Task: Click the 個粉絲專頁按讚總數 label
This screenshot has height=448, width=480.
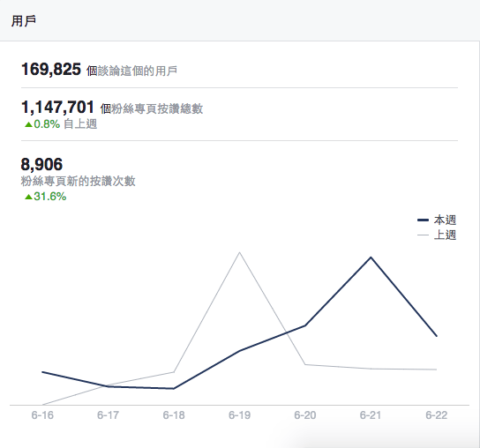Action: click(152, 108)
